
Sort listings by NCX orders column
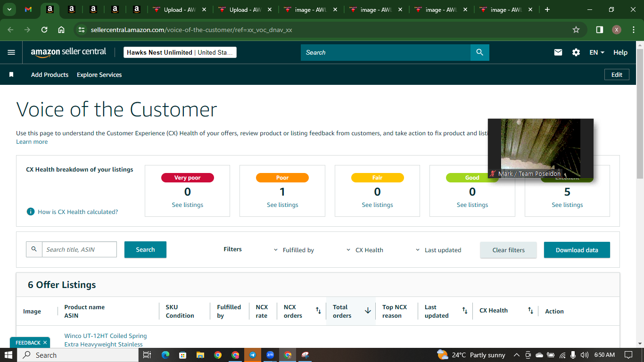point(318,311)
